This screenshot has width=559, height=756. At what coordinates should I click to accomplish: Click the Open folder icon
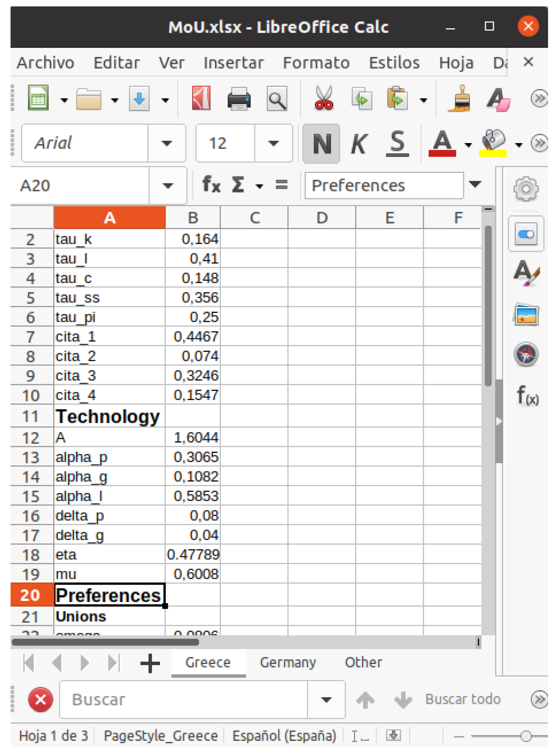coord(89,99)
